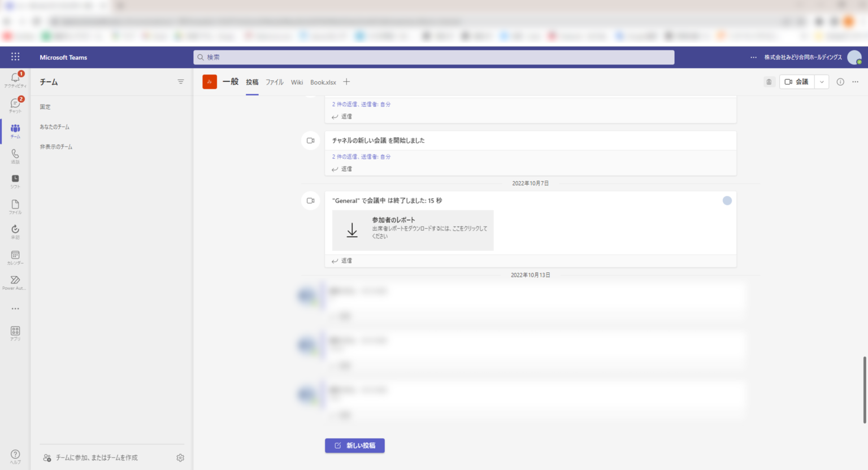
Task: Click the channel info icon
Action: click(840, 82)
